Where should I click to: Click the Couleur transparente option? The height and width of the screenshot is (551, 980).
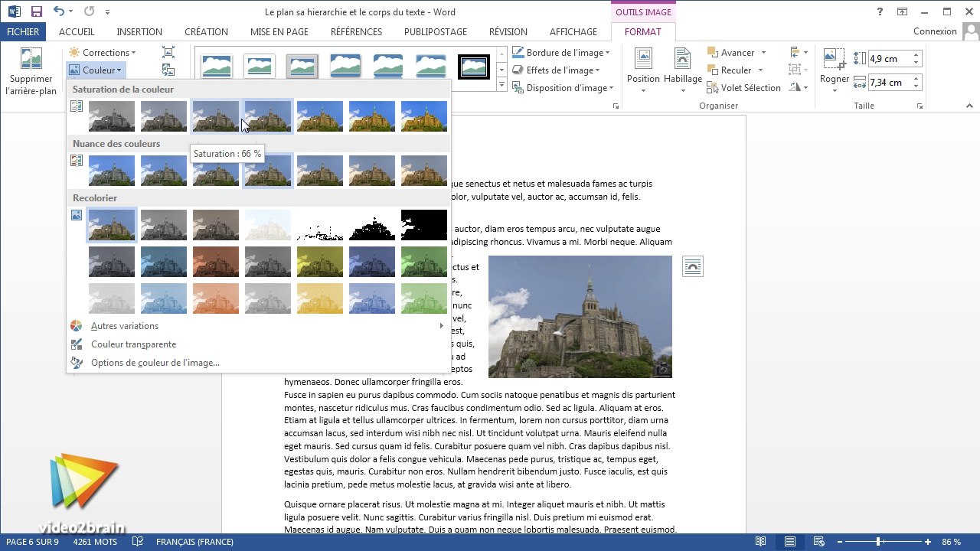[x=133, y=344]
